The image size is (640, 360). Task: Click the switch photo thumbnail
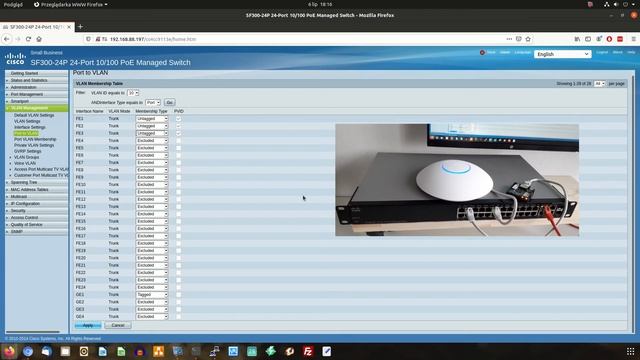pos(457,180)
